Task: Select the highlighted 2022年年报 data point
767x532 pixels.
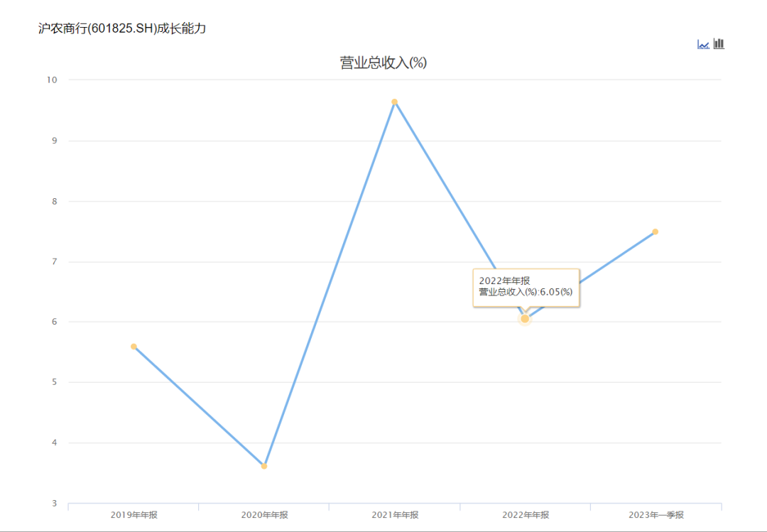Action: [525, 319]
